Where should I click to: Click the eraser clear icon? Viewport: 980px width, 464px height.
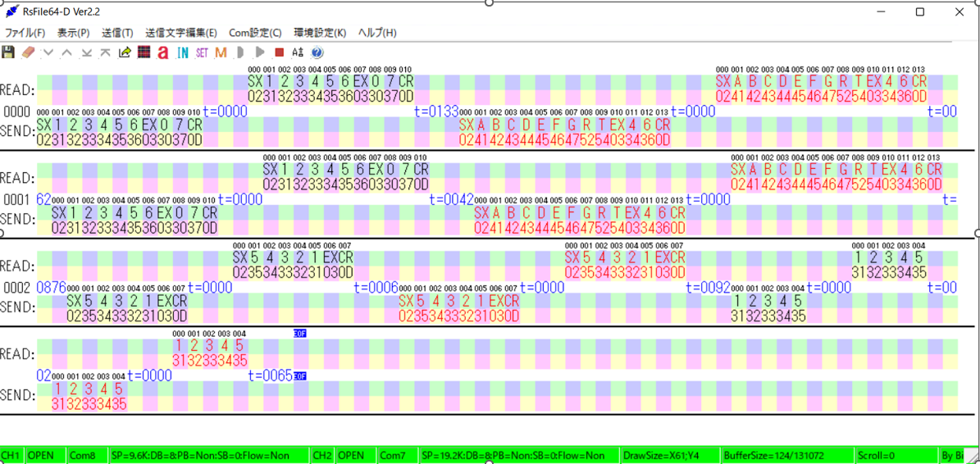click(28, 52)
